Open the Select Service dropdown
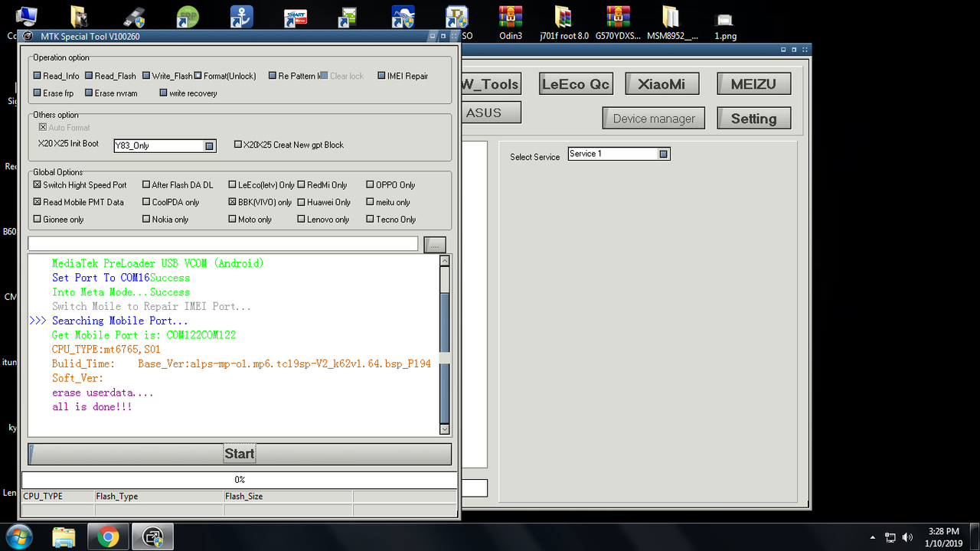Image resolution: width=980 pixels, height=551 pixels. 664,154
